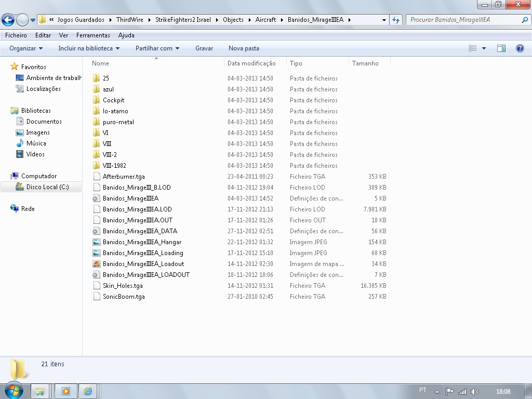This screenshot has width=532, height=399.
Task: Select the VIII-1982 folder icon
Action: click(96, 165)
